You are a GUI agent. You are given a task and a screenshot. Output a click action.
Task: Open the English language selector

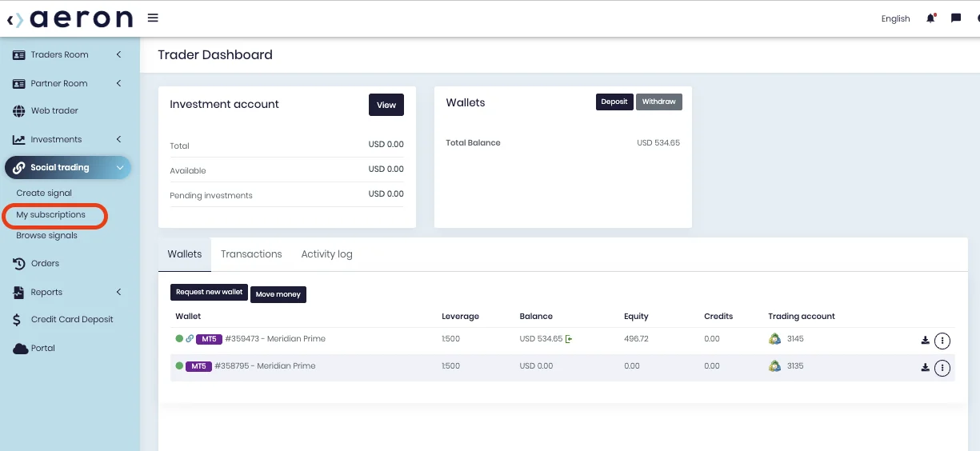tap(895, 19)
